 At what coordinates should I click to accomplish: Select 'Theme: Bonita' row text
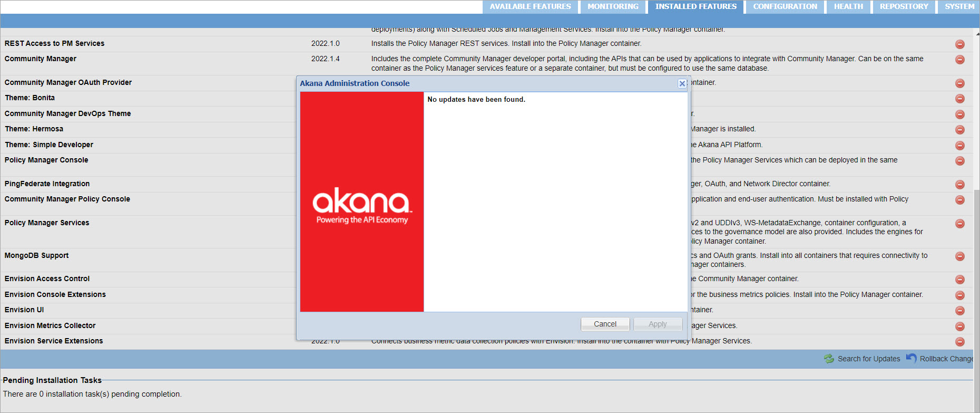[x=30, y=98]
